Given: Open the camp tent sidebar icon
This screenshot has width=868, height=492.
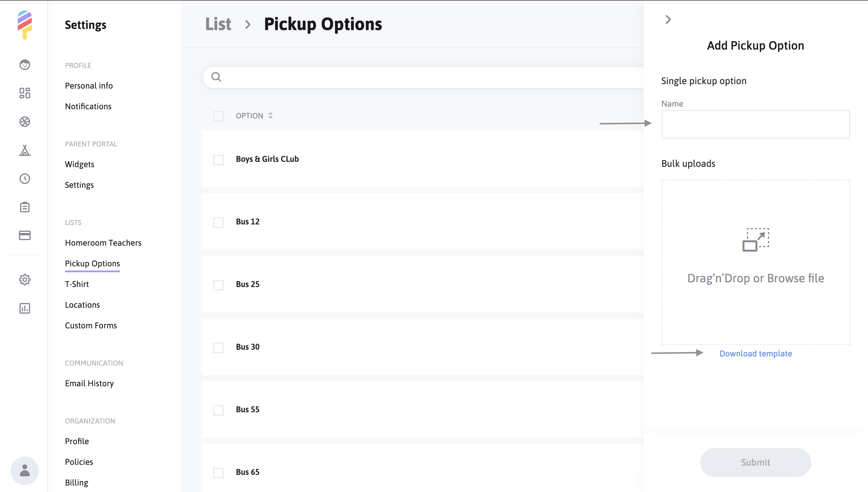Looking at the screenshot, I should click(x=25, y=150).
